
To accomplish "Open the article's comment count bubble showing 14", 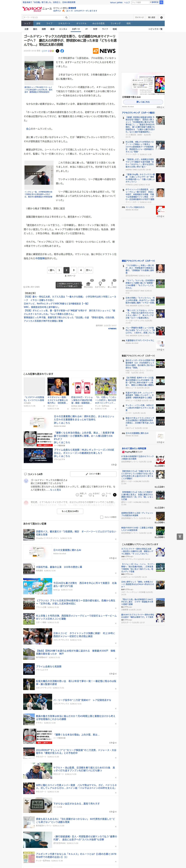I will [44, 51].
